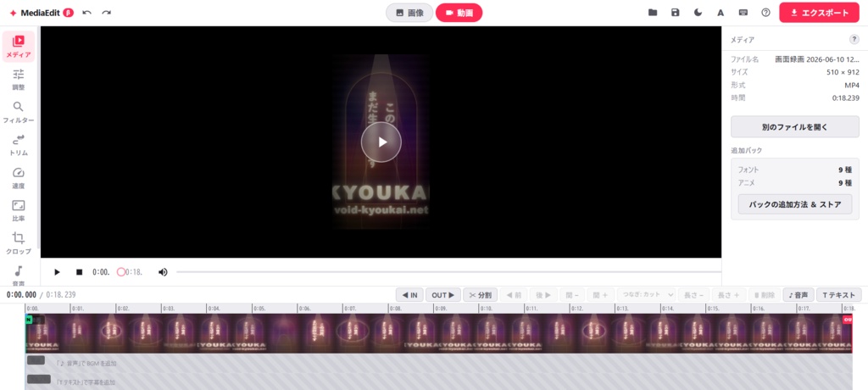Mute audio with the speaker icon
868x390 pixels.
tap(163, 272)
